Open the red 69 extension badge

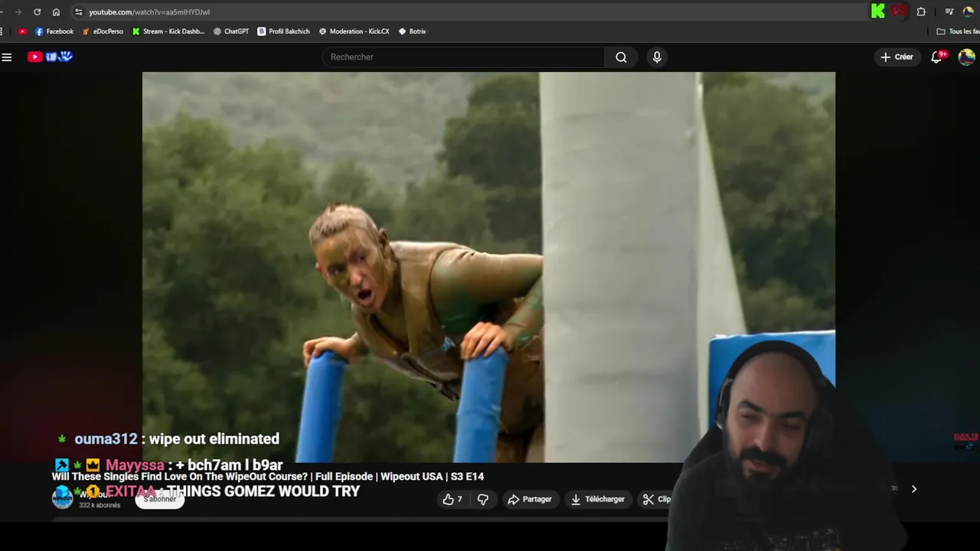click(899, 11)
